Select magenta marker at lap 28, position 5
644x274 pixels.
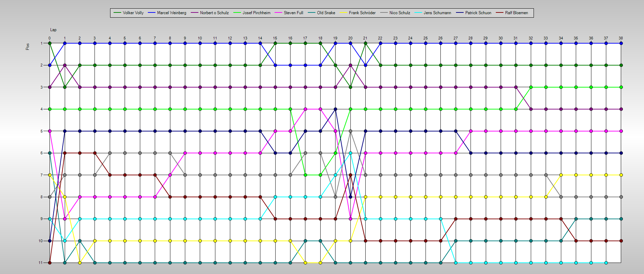pyautogui.click(x=471, y=131)
